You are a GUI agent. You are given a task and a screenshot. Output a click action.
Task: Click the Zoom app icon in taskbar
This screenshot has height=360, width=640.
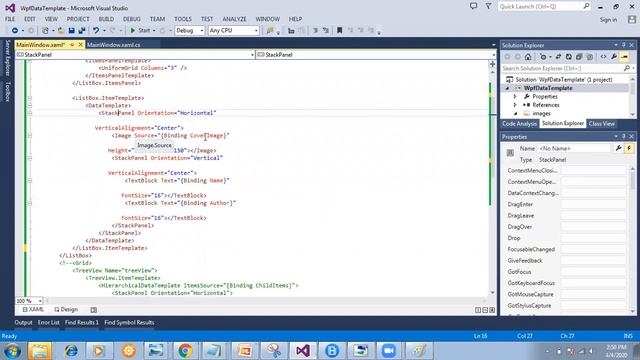coord(389,351)
